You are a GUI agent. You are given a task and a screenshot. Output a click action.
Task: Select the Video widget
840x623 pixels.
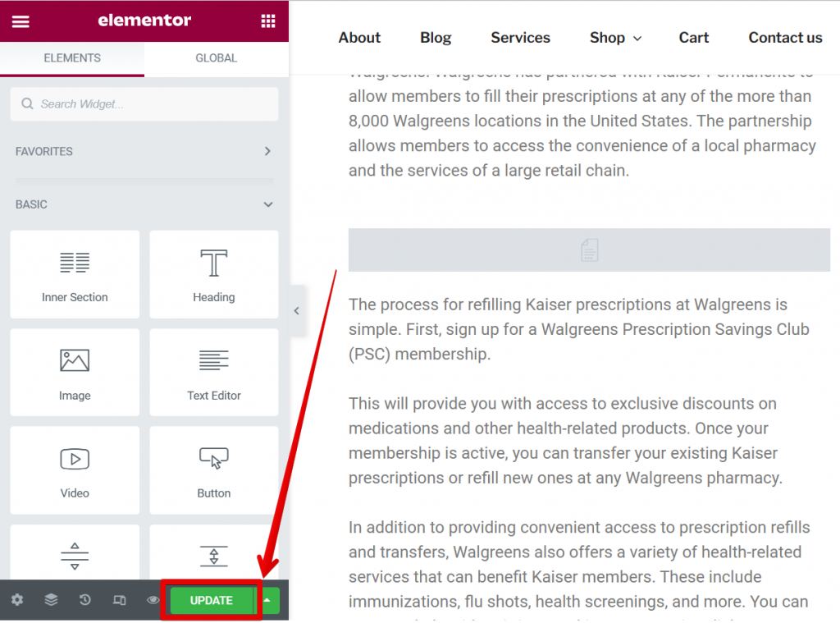[x=75, y=470]
